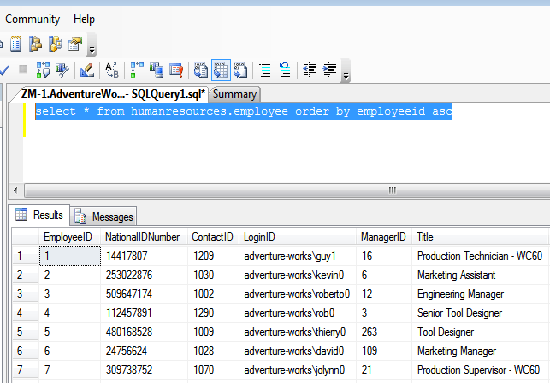Click ContactID cell 1209
The height and width of the screenshot is (383, 550).
213,256
